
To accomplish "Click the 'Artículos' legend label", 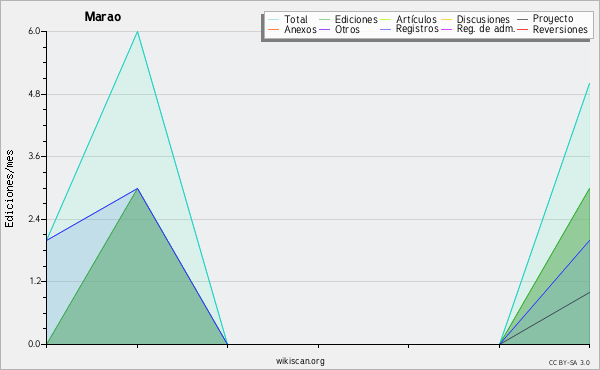I will pos(416,19).
